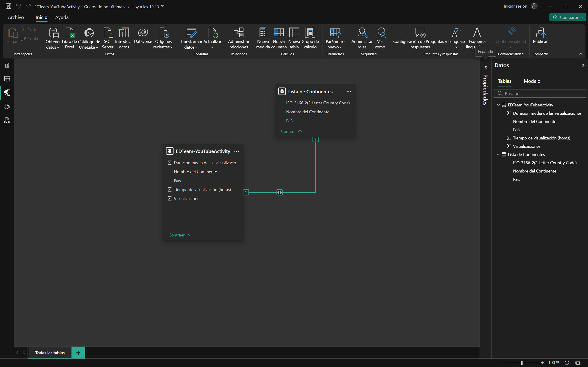The image size is (588, 367).
Task: Open the Archivo menu
Action: 16,17
